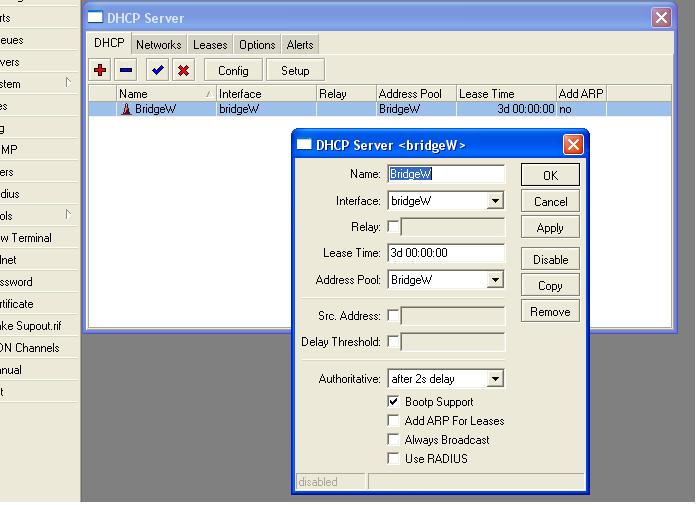Sort by the Add ARP column header

click(x=581, y=94)
